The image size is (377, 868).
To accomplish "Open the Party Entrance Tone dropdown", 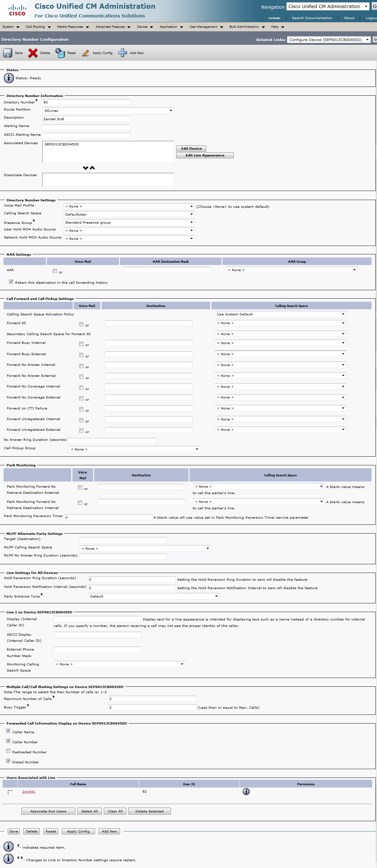I will pos(154,596).
